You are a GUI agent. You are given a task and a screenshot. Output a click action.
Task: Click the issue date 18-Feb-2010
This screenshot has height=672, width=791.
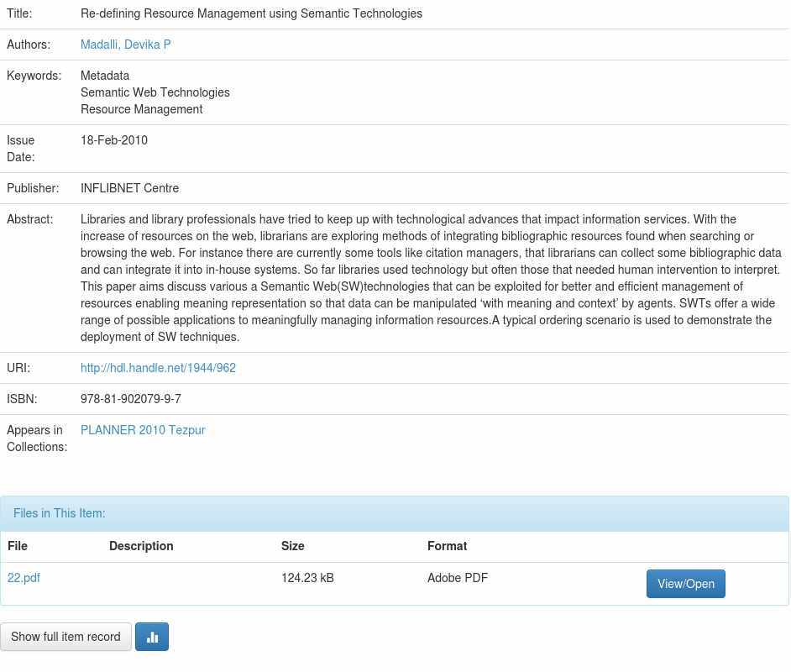114,140
